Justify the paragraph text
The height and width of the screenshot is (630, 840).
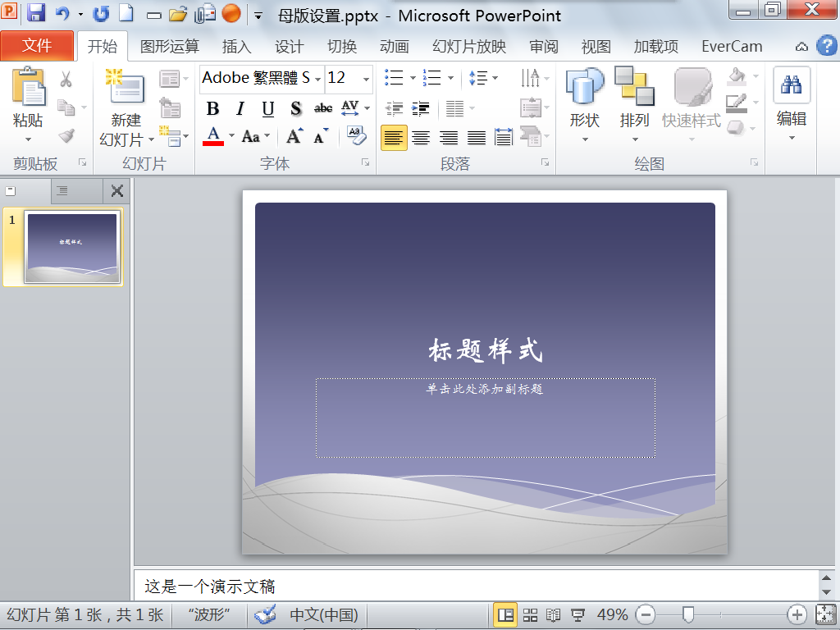click(x=477, y=137)
